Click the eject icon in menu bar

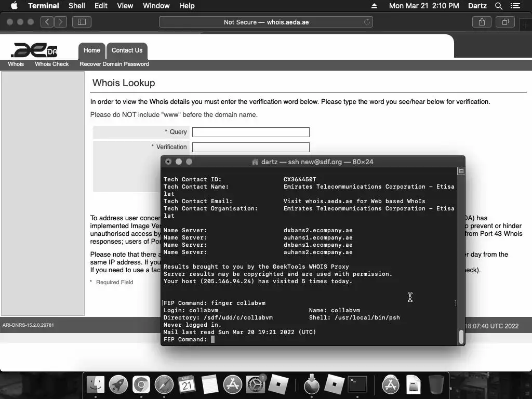374,6
